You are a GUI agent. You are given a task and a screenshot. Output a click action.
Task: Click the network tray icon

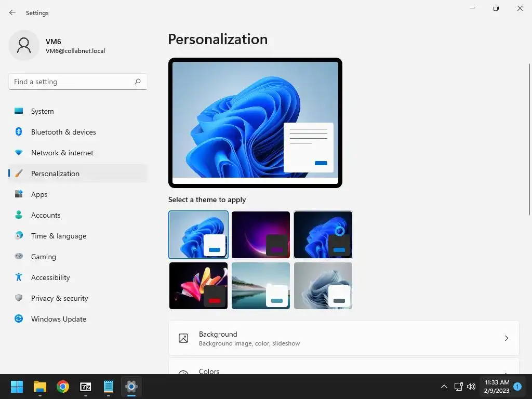pyautogui.click(x=458, y=387)
